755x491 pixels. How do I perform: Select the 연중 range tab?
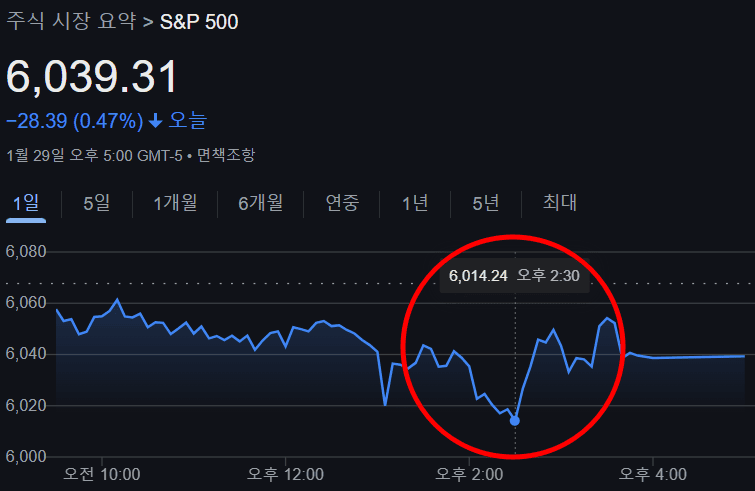point(342,203)
